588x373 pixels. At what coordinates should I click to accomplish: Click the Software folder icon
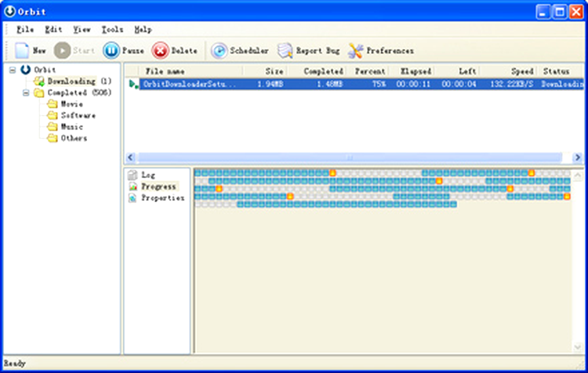point(53,115)
